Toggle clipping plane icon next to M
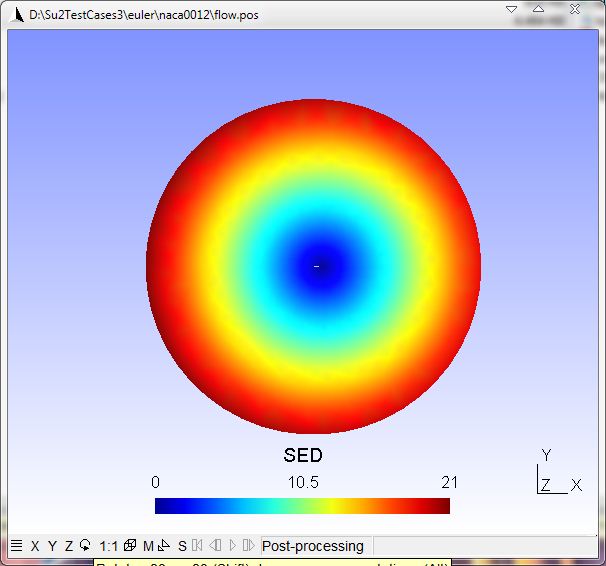The image size is (606, 566). click(163, 546)
